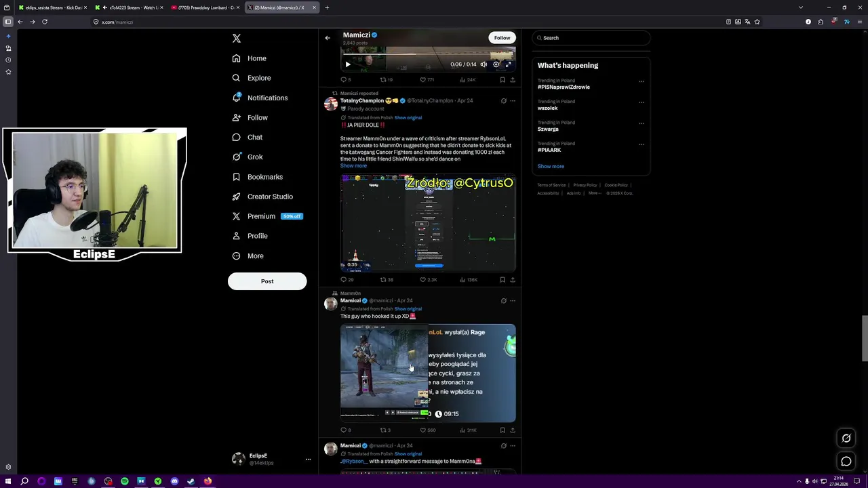Viewport: 868px width, 488px height.
Task: Go back with profile back arrow
Action: (x=328, y=38)
